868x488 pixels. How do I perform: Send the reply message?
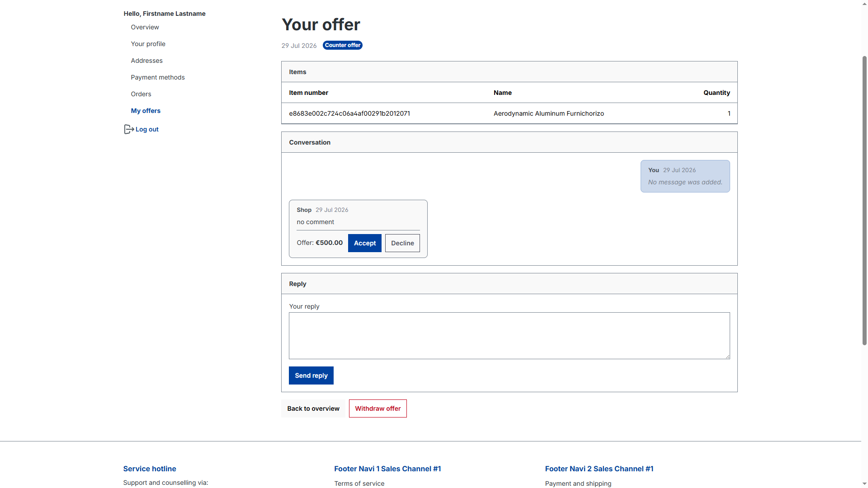coord(311,375)
